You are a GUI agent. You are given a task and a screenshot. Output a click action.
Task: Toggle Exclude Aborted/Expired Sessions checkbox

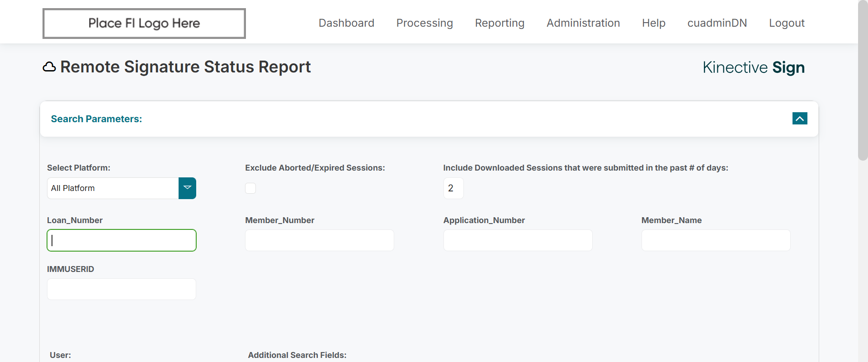(250, 188)
